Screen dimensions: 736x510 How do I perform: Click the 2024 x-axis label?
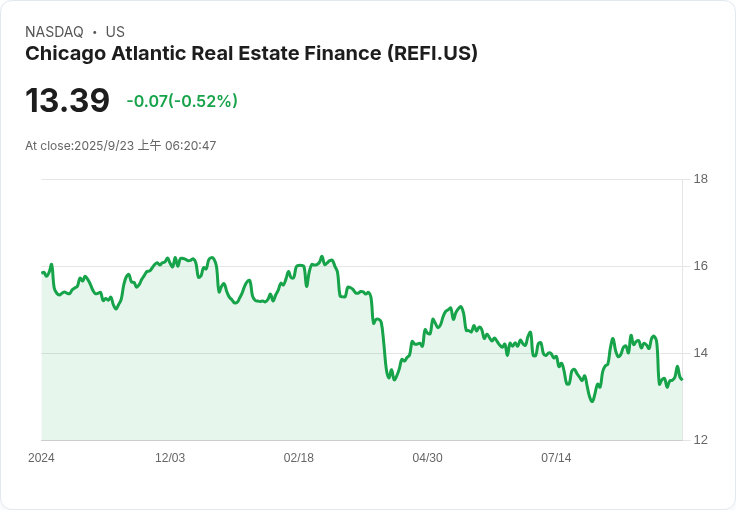pyautogui.click(x=41, y=458)
